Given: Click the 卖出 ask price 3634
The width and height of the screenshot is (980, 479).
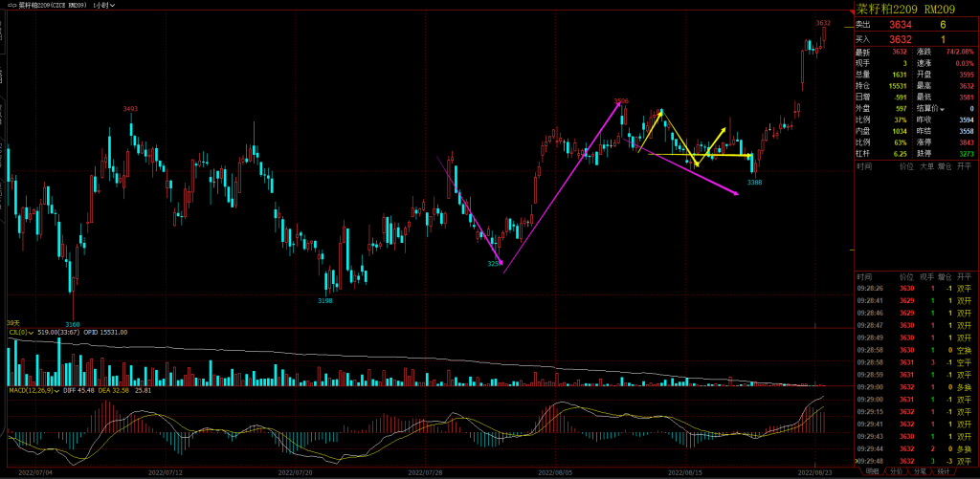Looking at the screenshot, I should [901, 24].
